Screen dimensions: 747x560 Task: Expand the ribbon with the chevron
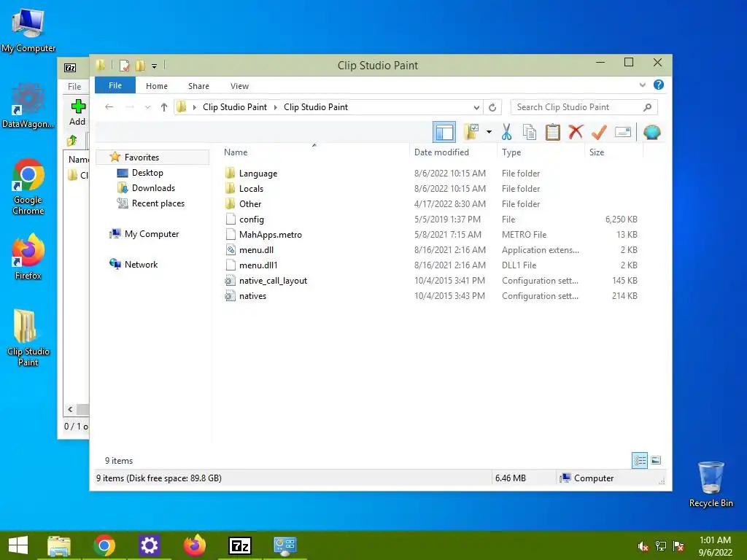point(642,85)
